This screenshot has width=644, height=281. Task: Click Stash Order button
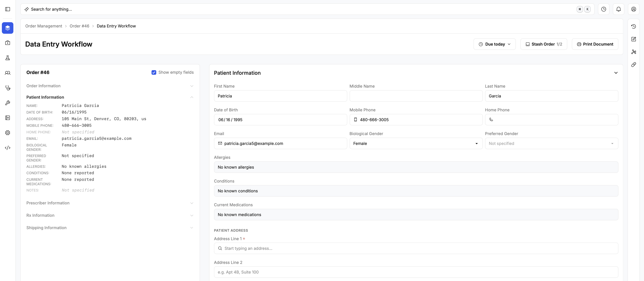(x=543, y=44)
